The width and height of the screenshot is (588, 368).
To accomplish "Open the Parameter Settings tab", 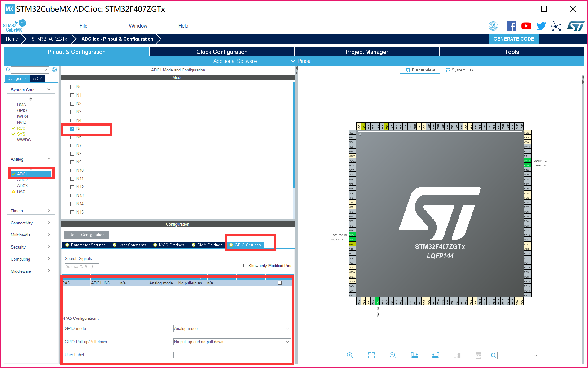I will [85, 245].
